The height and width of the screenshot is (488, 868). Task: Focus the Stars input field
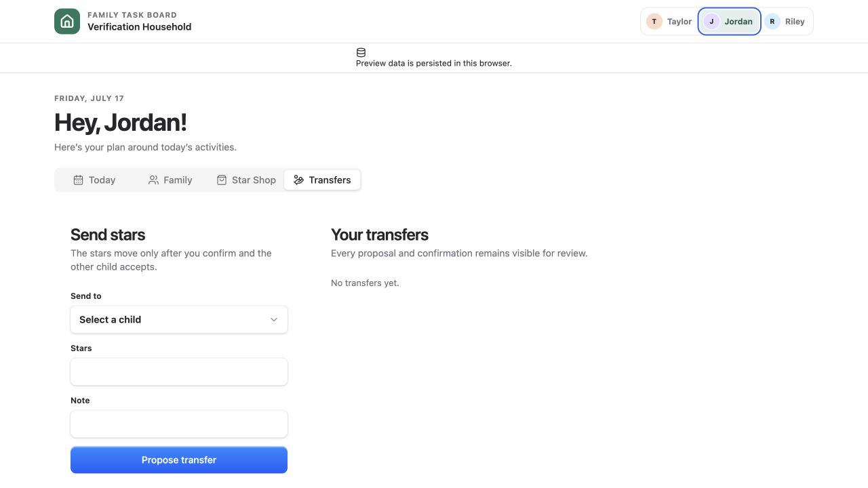tap(179, 371)
